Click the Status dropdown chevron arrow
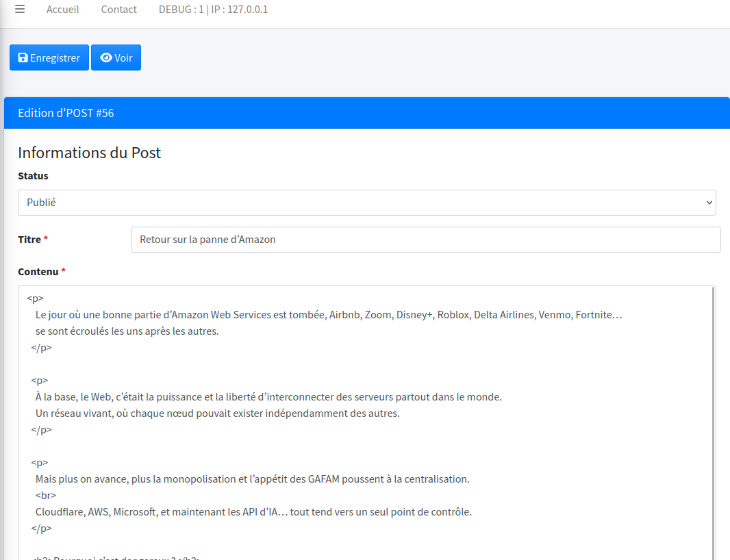The height and width of the screenshot is (560, 730). point(709,203)
